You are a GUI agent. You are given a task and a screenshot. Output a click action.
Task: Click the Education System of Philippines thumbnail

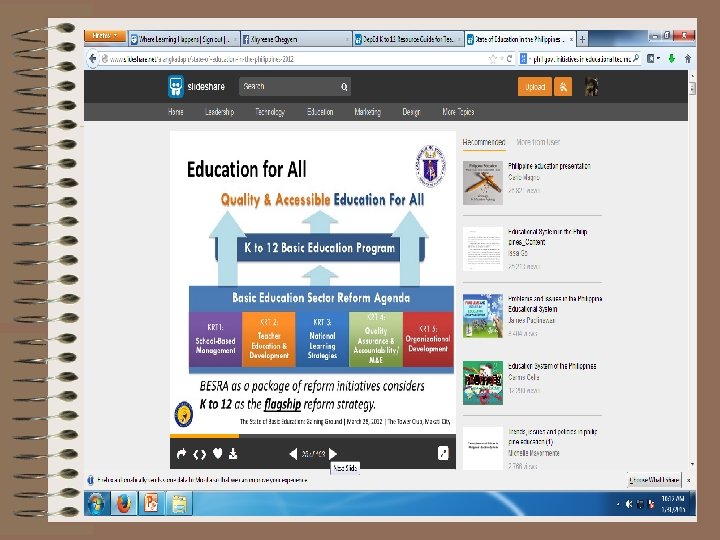(483, 383)
